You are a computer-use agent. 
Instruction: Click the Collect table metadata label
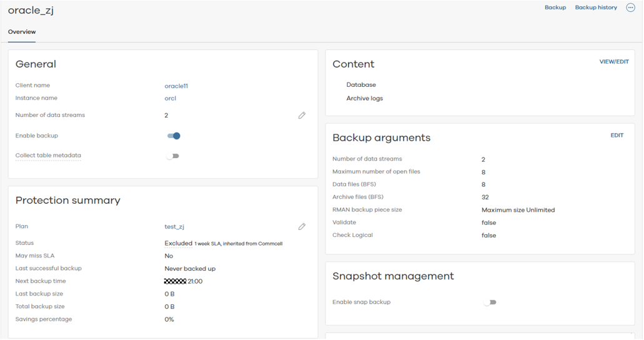[x=48, y=156]
